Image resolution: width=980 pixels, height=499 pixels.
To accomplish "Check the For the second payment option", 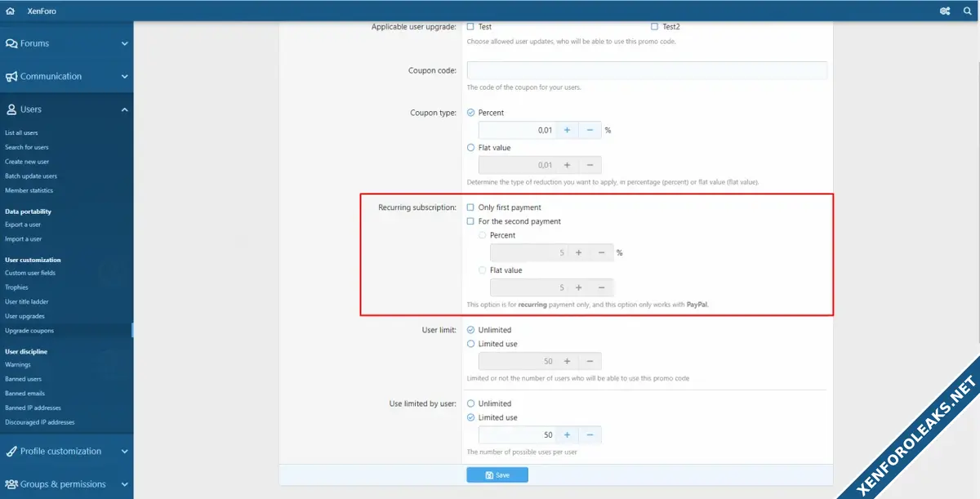I will click(x=470, y=221).
